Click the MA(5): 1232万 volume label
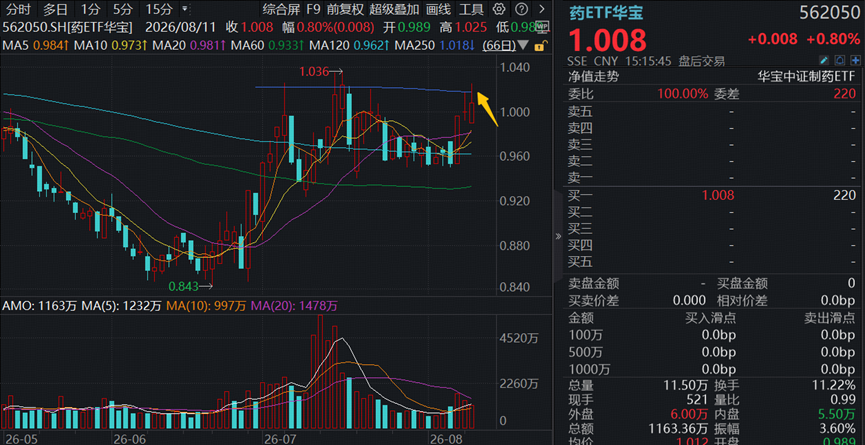865x445 pixels. pyautogui.click(x=121, y=305)
